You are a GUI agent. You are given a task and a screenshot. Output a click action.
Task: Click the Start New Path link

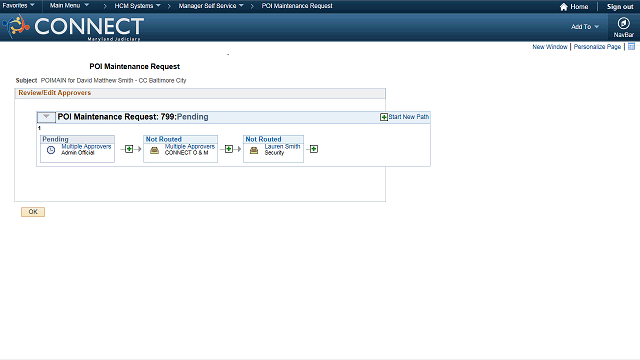[409, 117]
